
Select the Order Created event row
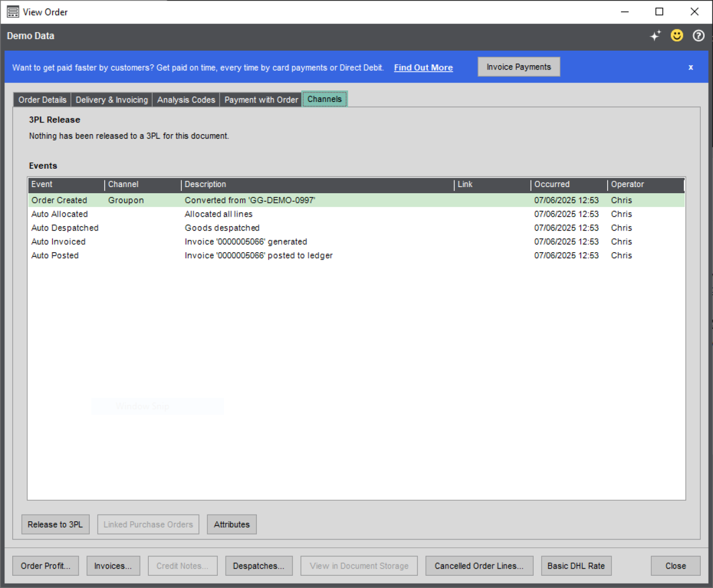coord(356,200)
